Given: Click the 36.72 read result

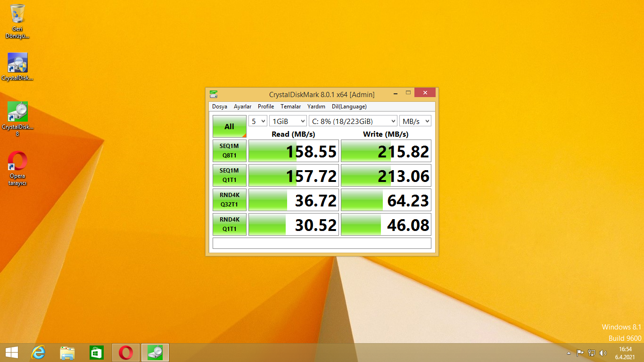Looking at the screenshot, I should 294,200.
